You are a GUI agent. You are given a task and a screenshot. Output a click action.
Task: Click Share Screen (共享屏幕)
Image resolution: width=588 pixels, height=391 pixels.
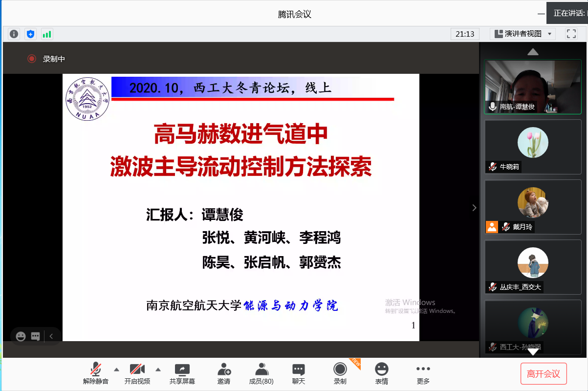tap(182, 373)
